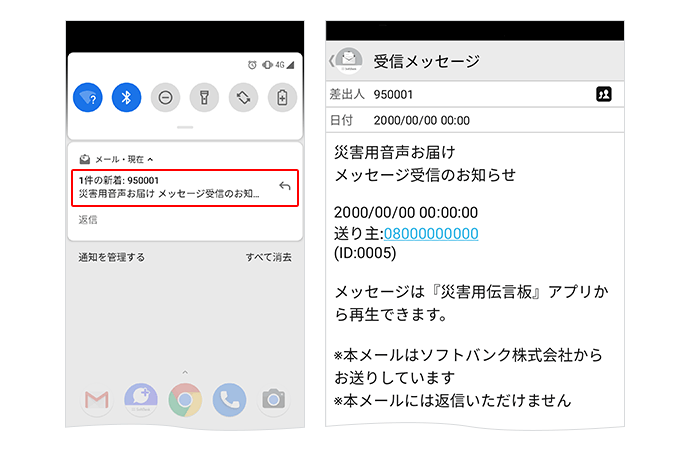Tap the 受信メッセージ title

426,61
